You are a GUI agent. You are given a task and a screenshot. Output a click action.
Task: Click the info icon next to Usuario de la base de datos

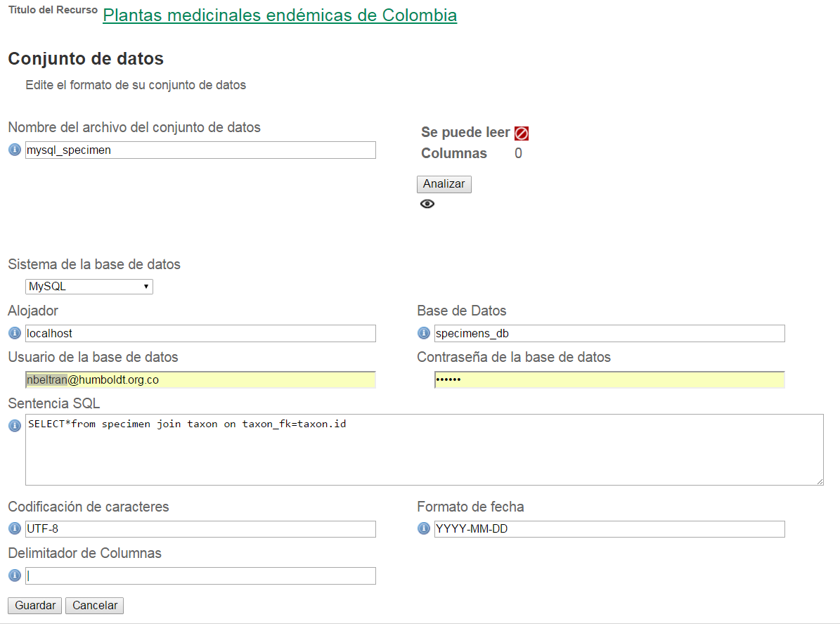pyautogui.click(x=13, y=379)
